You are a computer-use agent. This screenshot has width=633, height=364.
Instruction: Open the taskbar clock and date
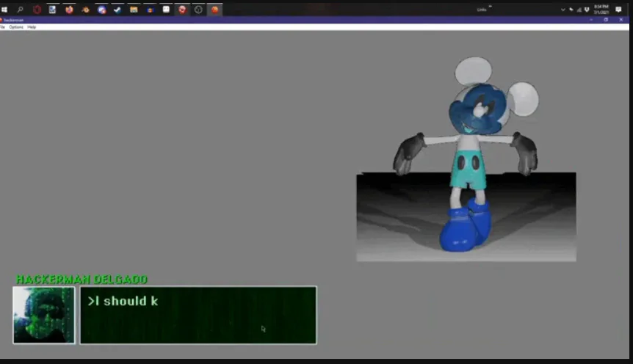coord(601,10)
